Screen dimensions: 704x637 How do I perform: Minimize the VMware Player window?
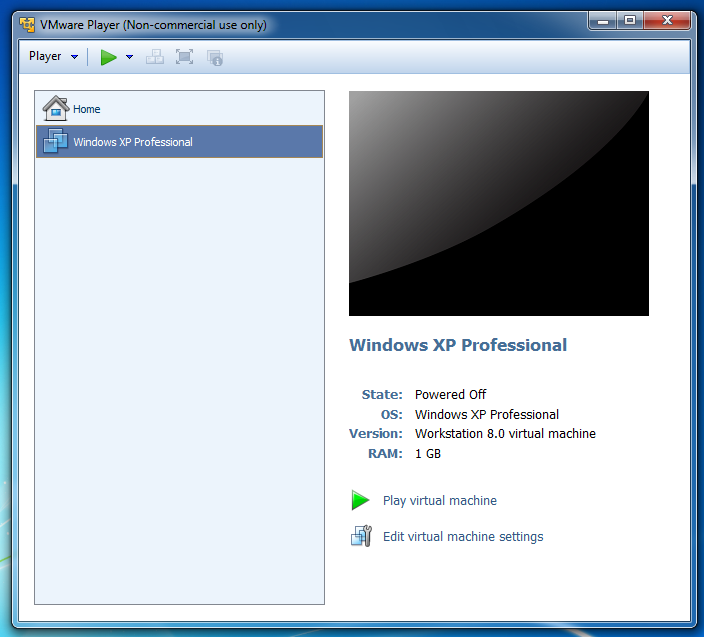click(x=603, y=21)
